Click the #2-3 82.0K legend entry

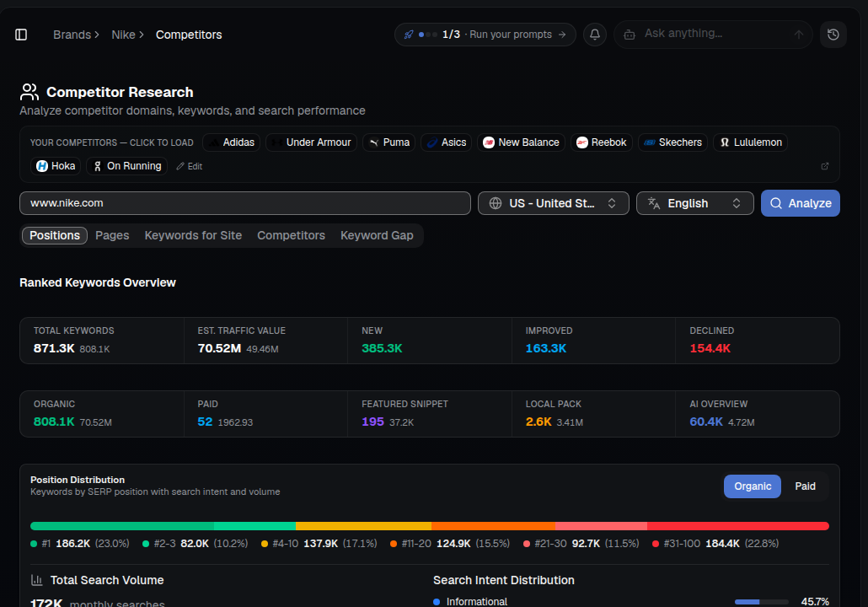pyautogui.click(x=196, y=543)
